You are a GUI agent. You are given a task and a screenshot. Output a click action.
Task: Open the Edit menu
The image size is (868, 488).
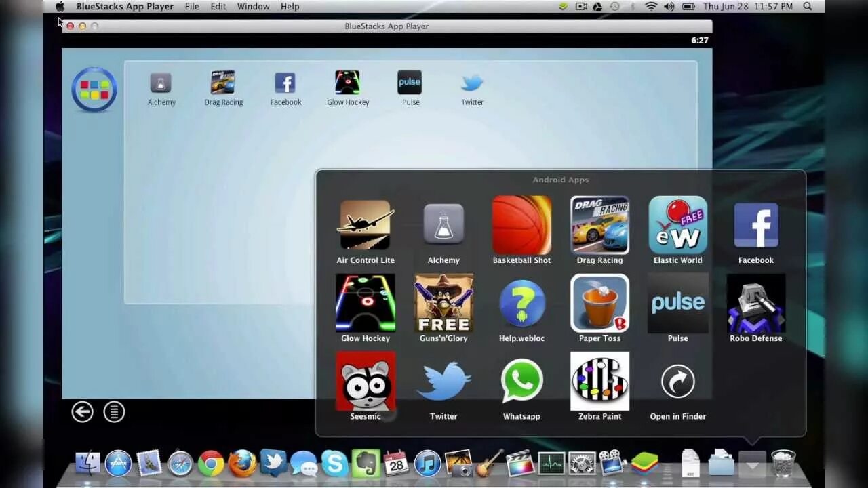218,6
